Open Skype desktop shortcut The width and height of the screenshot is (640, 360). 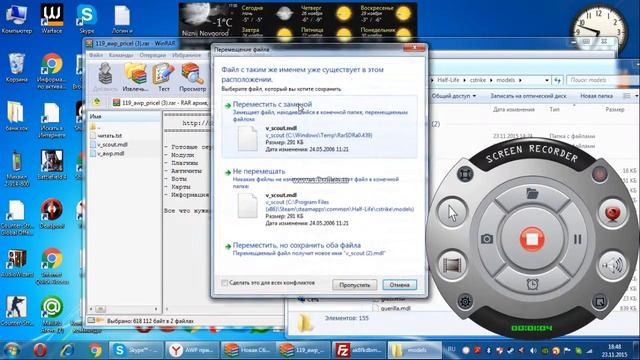click(87, 18)
